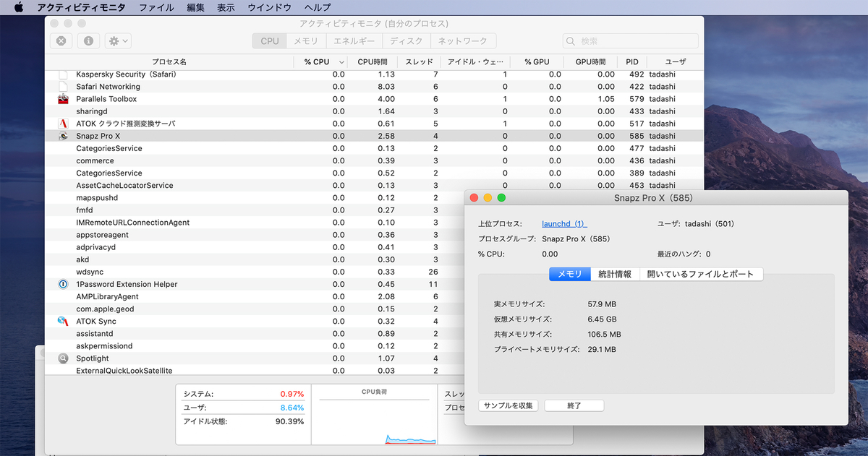Click the Snapz Pro X process icon

64,136
